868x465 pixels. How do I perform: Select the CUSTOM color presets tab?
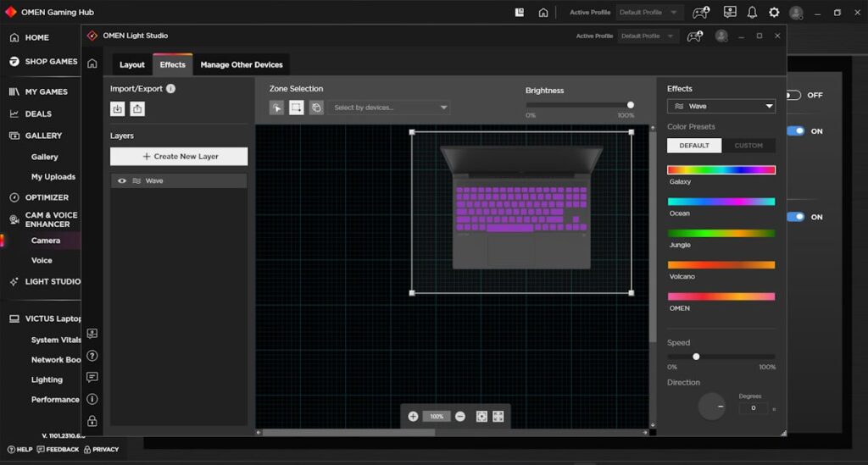[748, 146]
